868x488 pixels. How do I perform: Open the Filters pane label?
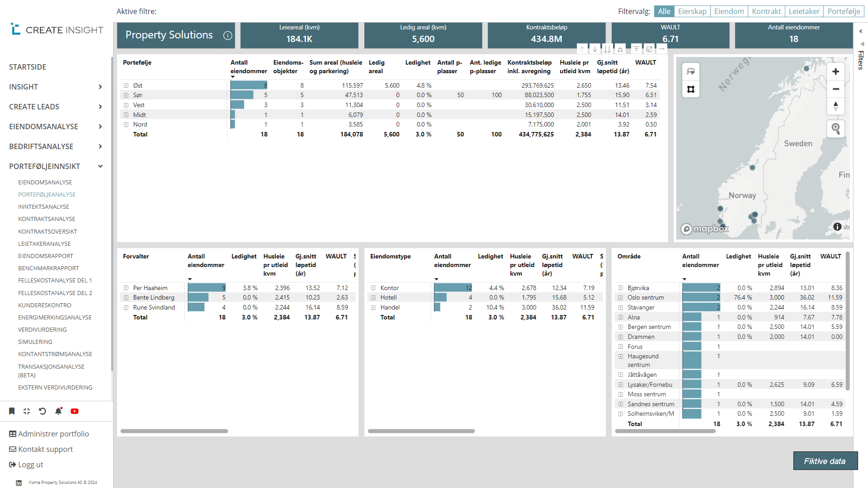click(x=861, y=60)
